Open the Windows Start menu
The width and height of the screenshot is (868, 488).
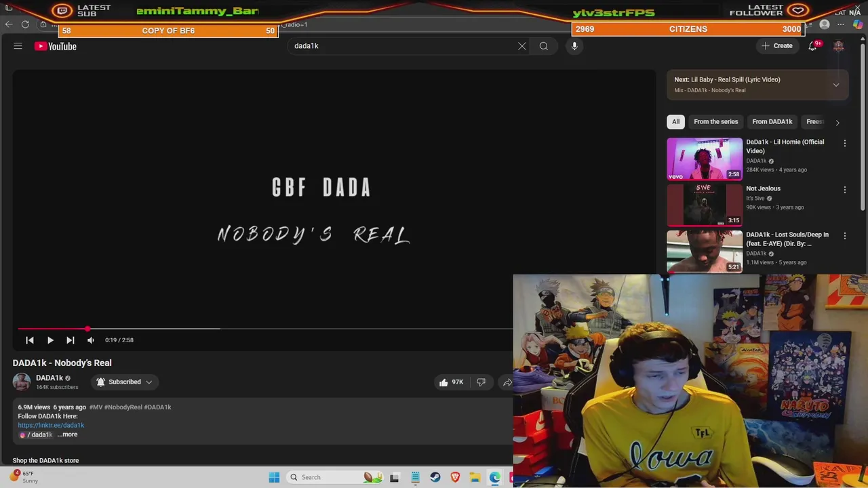click(x=274, y=477)
